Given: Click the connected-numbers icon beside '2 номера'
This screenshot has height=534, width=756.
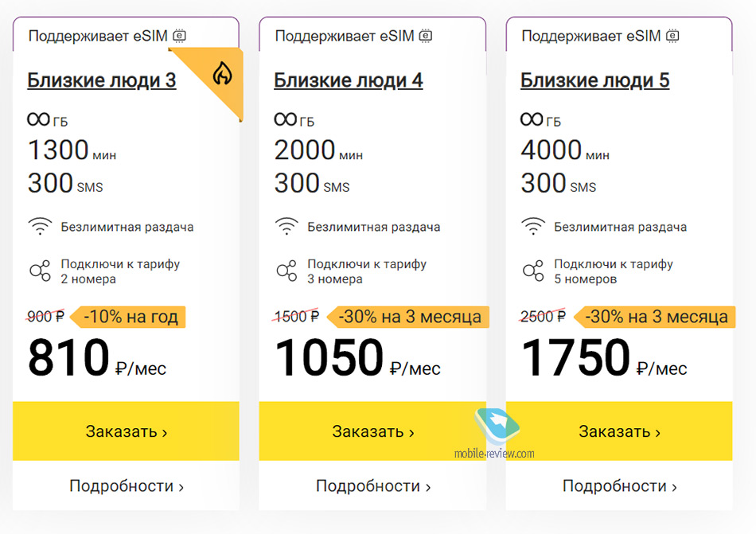Looking at the screenshot, I should [40, 271].
